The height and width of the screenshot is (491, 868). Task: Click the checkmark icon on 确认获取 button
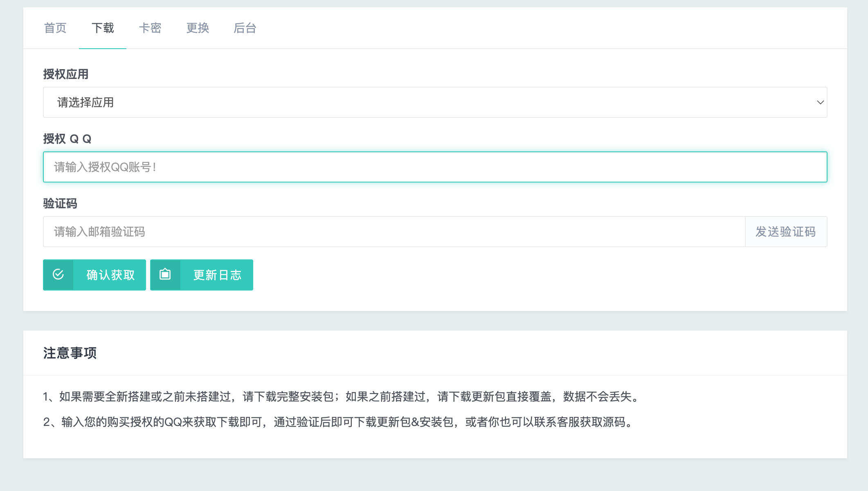point(58,275)
